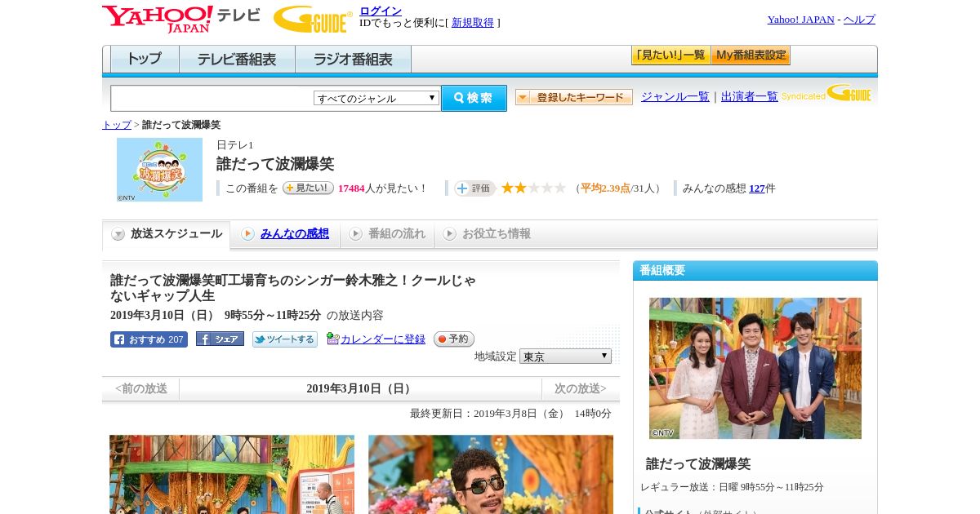980x514 pixels.
Task: Click the star rating display
Action: pyautogui.click(x=533, y=188)
